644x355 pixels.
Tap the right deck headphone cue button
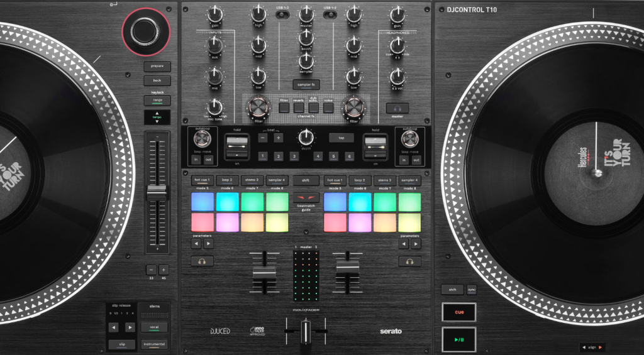coord(409,261)
